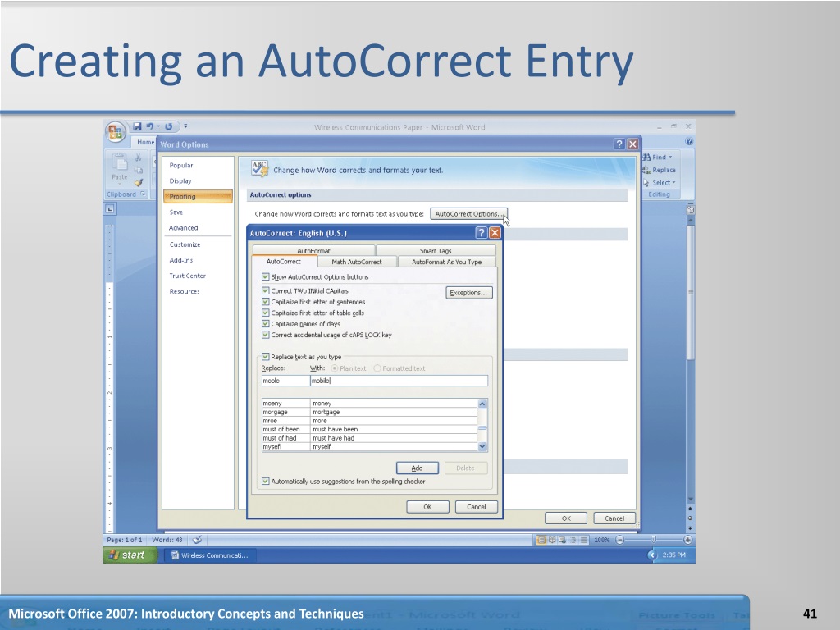Image resolution: width=840 pixels, height=630 pixels.
Task: Show hidden tray icons arrow
Action: click(x=652, y=555)
